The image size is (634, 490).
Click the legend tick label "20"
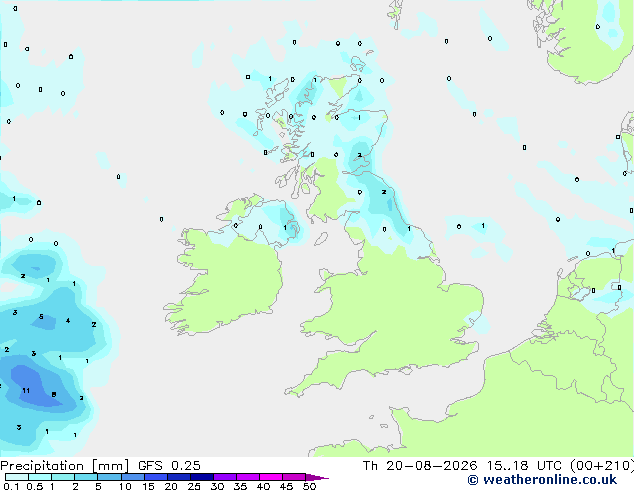pos(171,486)
